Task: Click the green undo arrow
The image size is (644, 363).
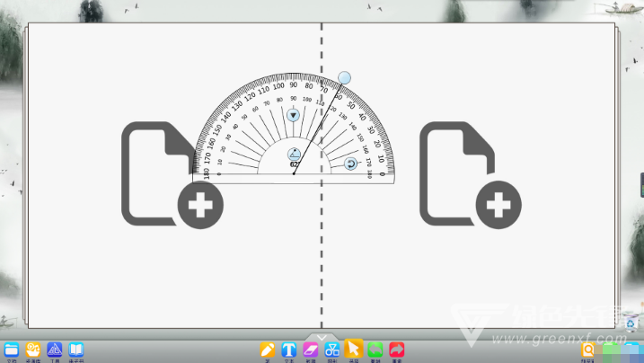Action: 375,350
